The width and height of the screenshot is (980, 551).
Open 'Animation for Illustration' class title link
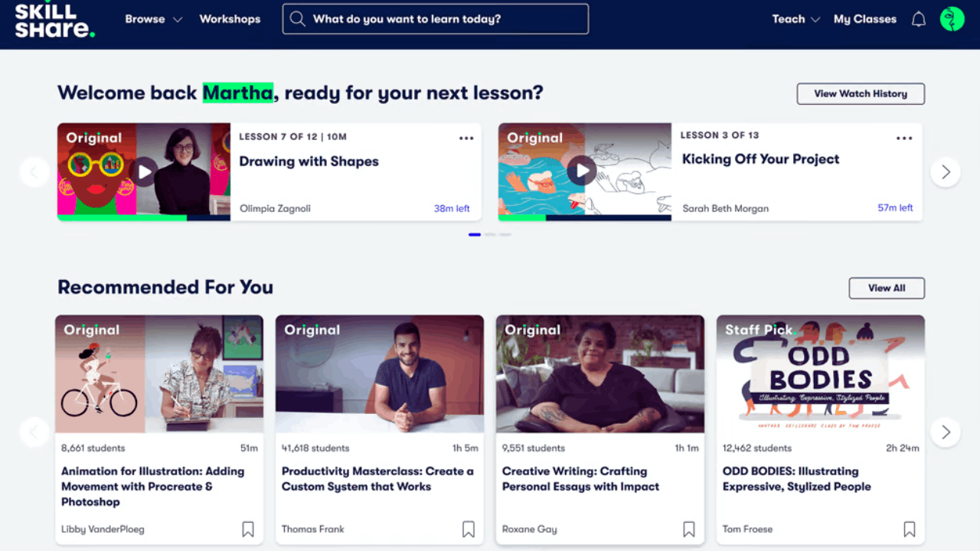coord(153,487)
